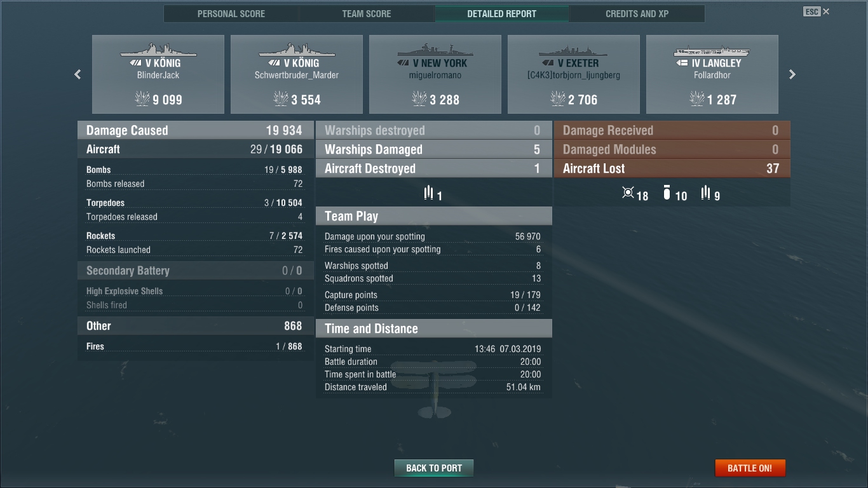
Task: Select BlinderJack's König ship card
Action: (158, 74)
